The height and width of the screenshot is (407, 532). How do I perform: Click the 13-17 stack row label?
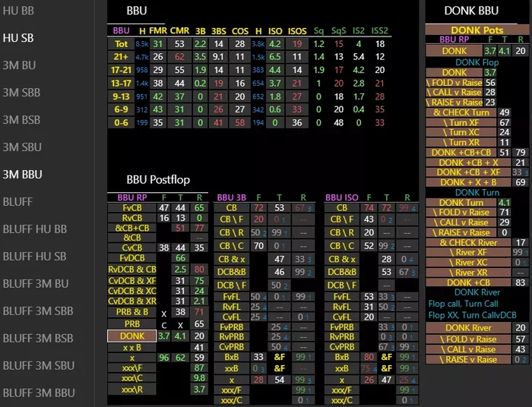[121, 84]
